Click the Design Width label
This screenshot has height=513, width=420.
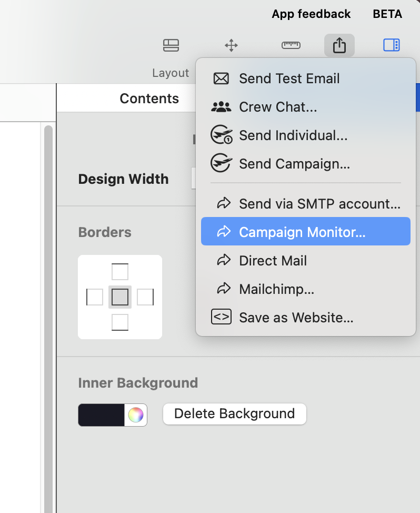pos(124,179)
